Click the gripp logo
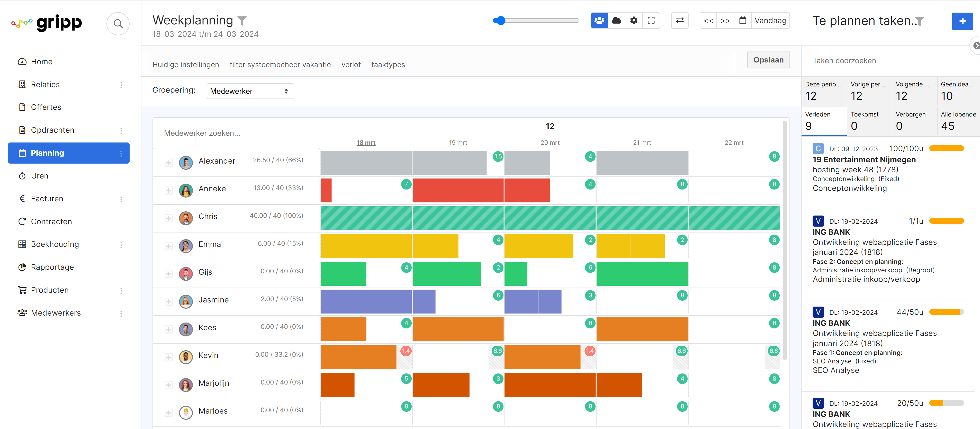Screen dimensions: 980x429 [x=47, y=23]
